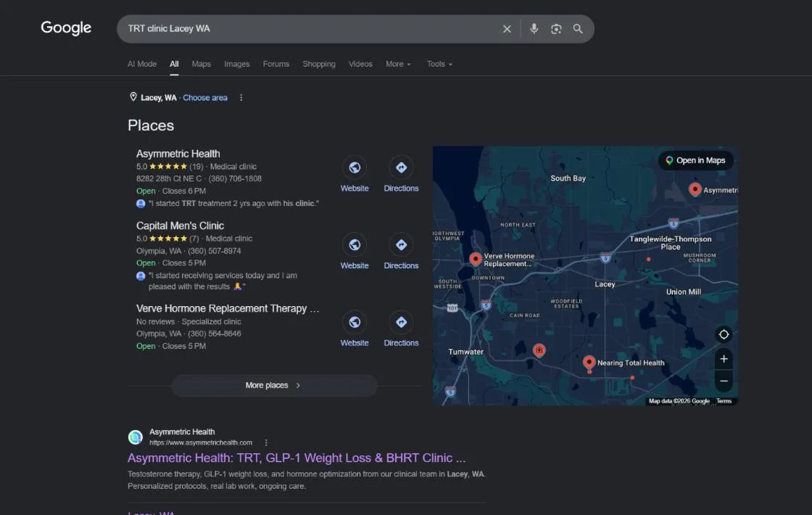Open Capital Men's Clinic Website icon
The width and height of the screenshot is (812, 515).
pos(355,244)
